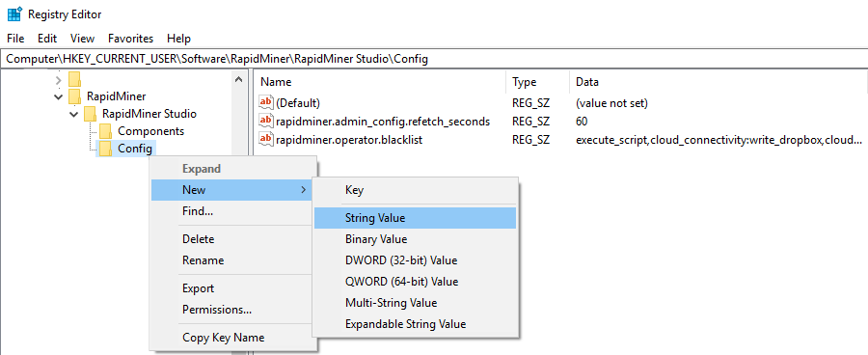This screenshot has height=355, width=868.
Task: Click the data value 60
Action: point(582,122)
